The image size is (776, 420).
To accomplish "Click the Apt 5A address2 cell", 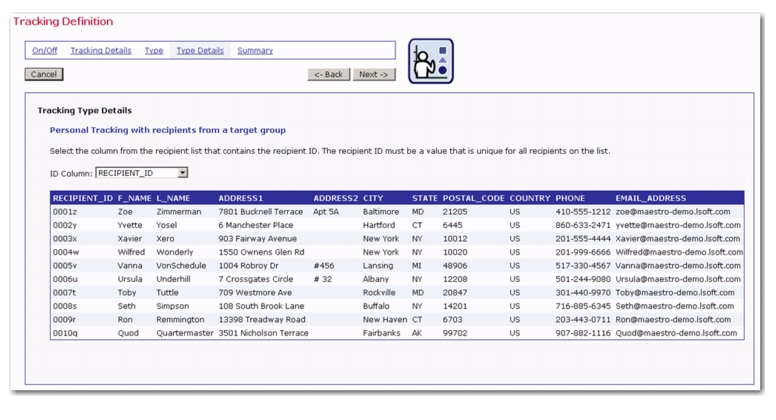I will pyautogui.click(x=326, y=212).
